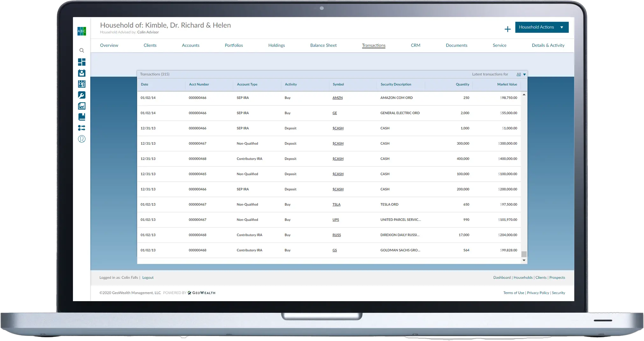Open the Security footer link
Screen dimensions: 644x341
pos(558,293)
